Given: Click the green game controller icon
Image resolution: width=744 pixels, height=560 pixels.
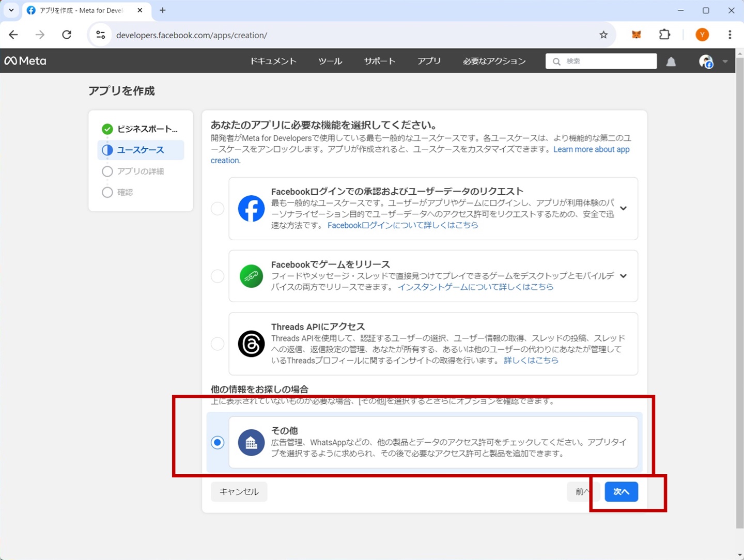Looking at the screenshot, I should pyautogui.click(x=251, y=276).
